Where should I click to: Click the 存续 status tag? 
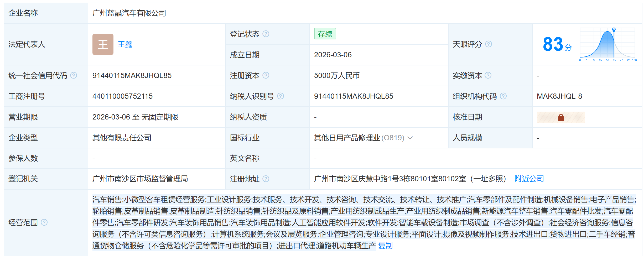(x=325, y=34)
